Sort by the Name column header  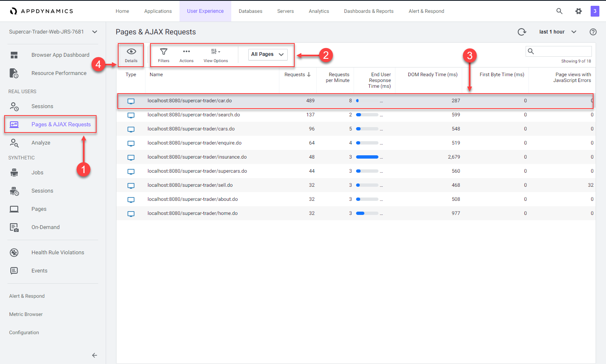pos(156,75)
